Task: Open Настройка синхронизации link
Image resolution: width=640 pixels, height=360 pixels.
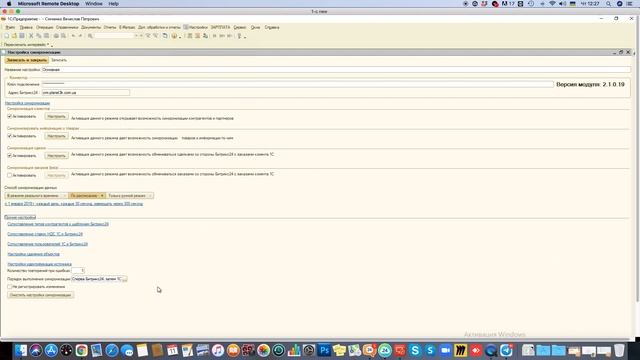Action: coord(27,103)
